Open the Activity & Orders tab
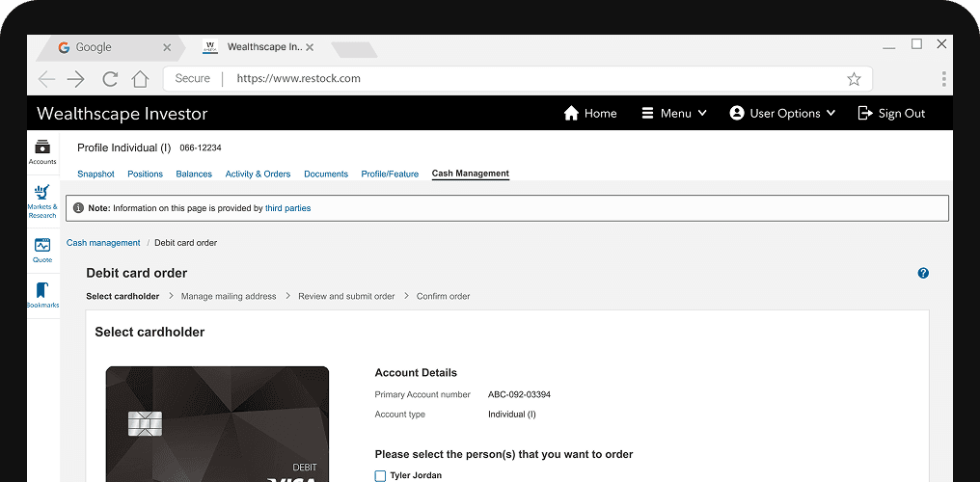This screenshot has height=482, width=980. pos(258,174)
